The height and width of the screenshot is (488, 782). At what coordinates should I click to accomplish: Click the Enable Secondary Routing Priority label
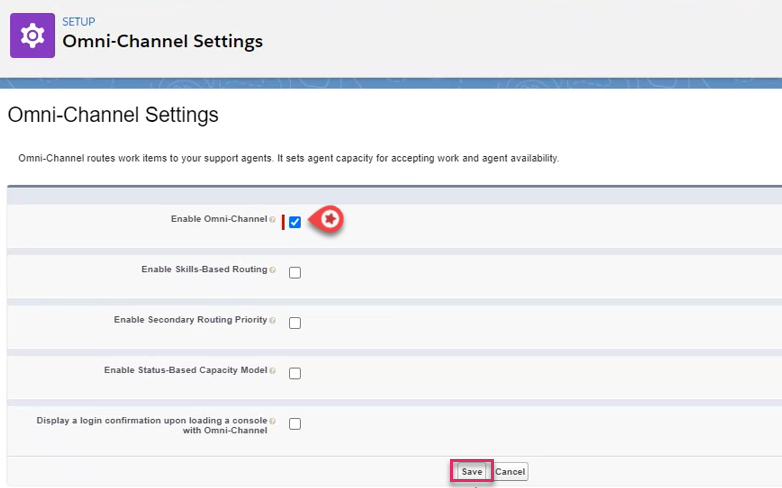(x=190, y=320)
